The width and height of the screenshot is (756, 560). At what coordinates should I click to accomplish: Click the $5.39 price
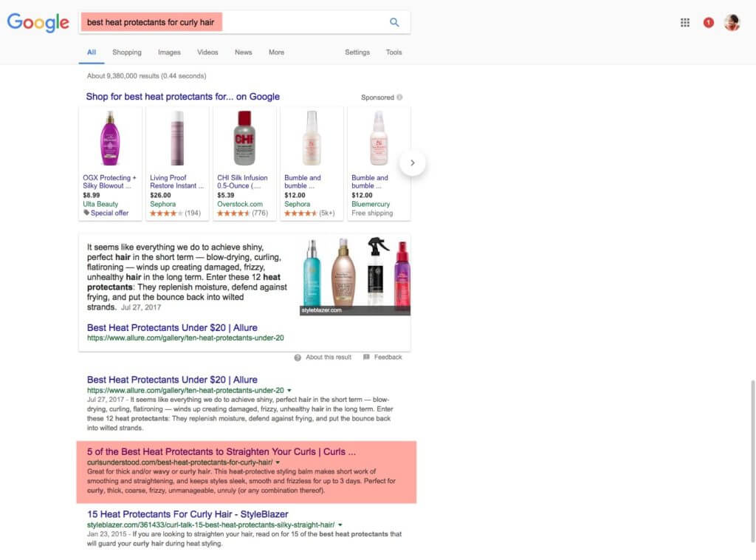coord(226,195)
